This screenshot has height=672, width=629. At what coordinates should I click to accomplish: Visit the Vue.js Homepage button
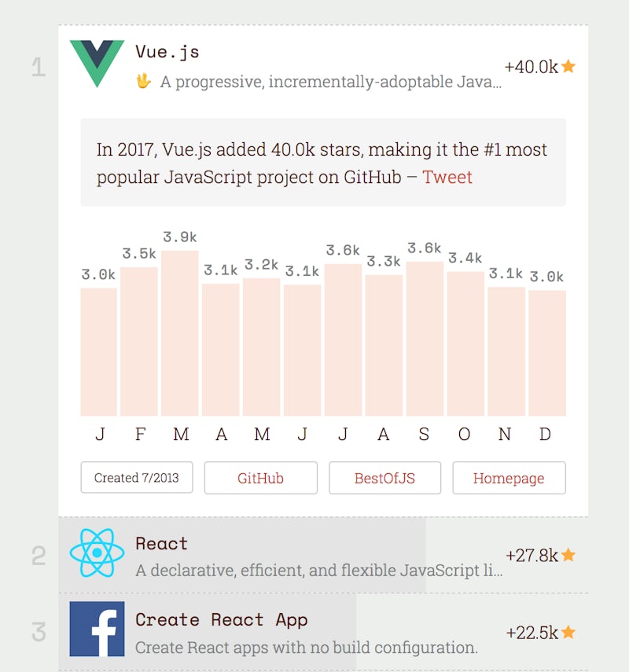[x=509, y=478]
